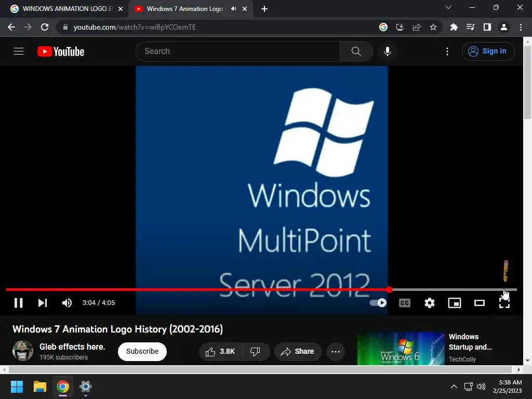Open the player settings gear
532x399 pixels.
tap(430, 303)
